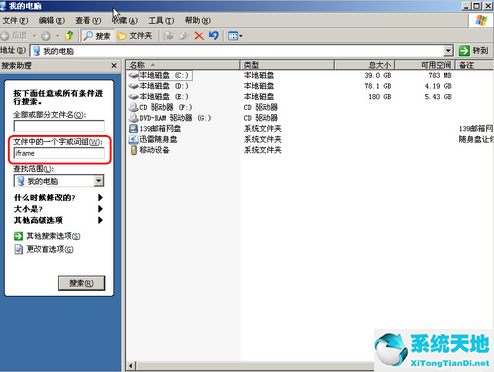Sort by the Free Space (可用空间) column header
494x372 pixels.
coord(425,65)
